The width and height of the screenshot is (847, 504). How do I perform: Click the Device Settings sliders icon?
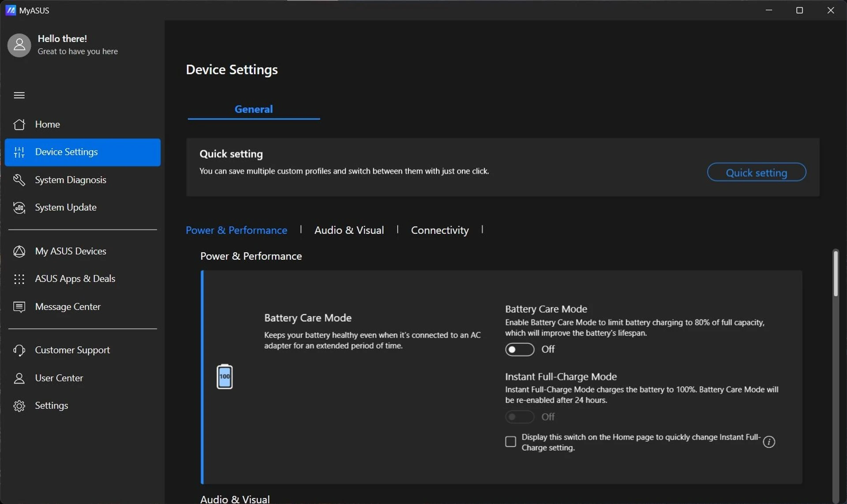[x=19, y=152]
